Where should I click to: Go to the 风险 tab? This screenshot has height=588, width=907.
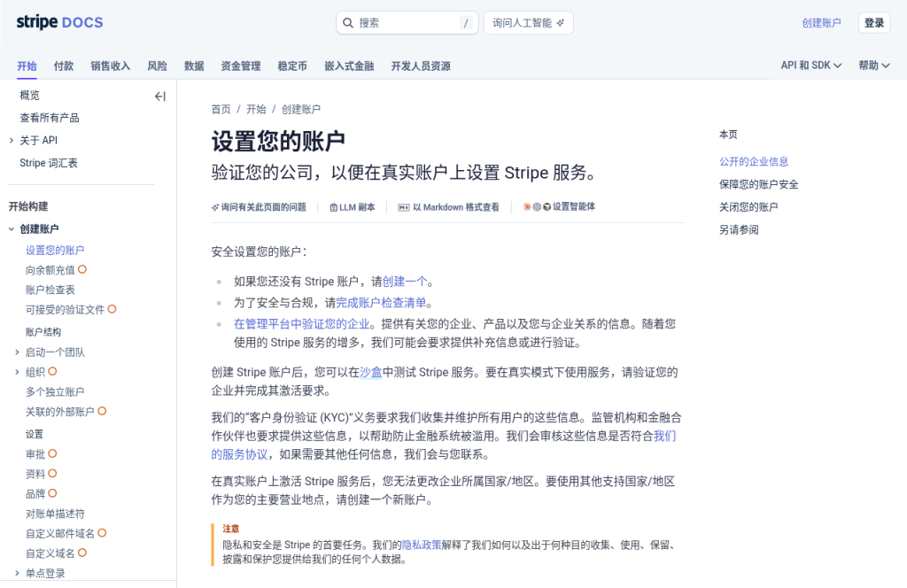point(158,66)
